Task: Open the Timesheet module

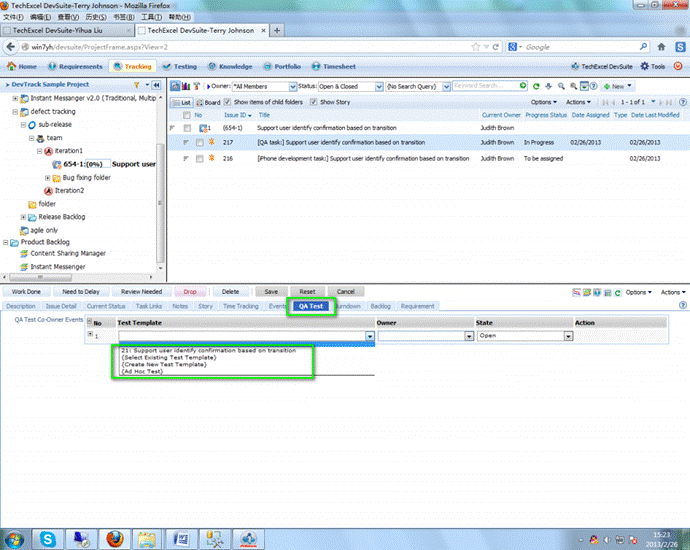Action: (x=334, y=66)
